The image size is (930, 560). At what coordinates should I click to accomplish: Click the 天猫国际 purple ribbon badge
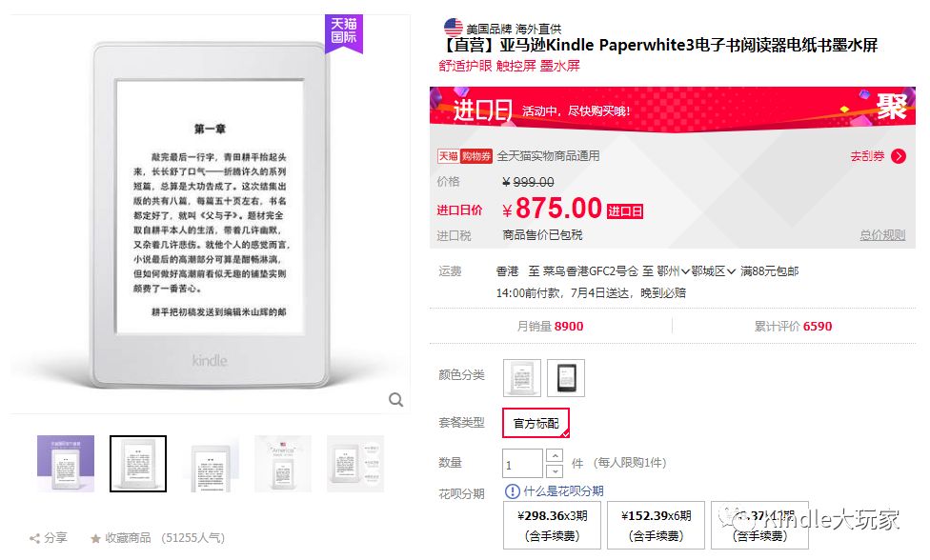(343, 33)
